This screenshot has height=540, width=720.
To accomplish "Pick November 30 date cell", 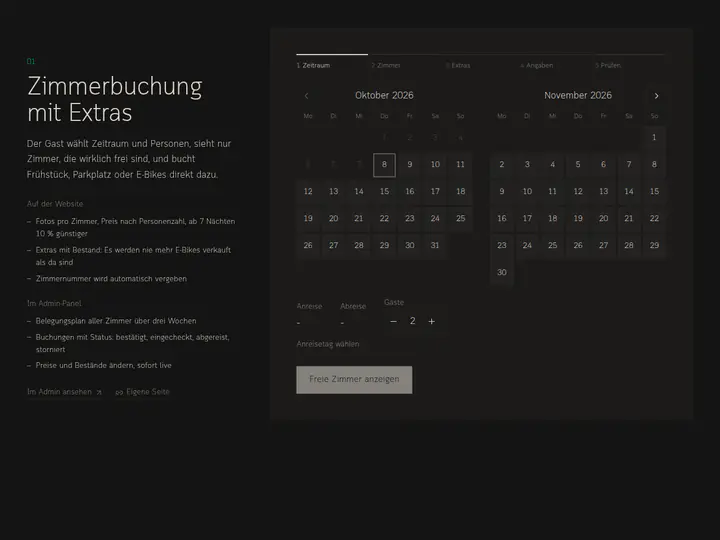I will (502, 273).
